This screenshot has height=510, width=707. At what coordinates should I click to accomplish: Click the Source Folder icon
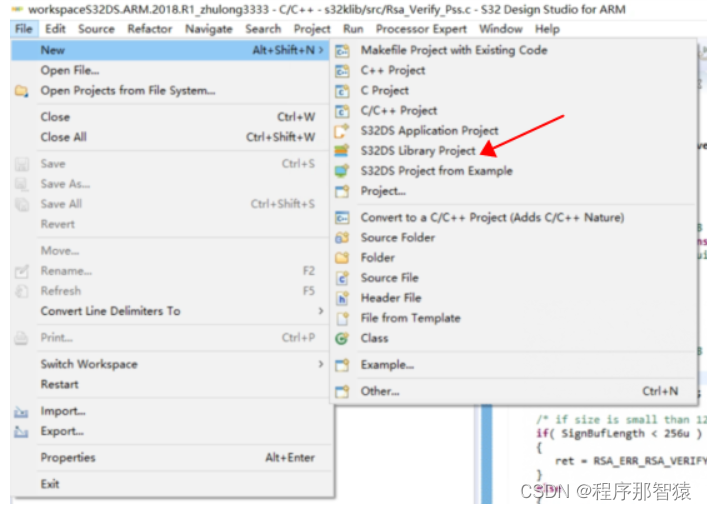[342, 238]
